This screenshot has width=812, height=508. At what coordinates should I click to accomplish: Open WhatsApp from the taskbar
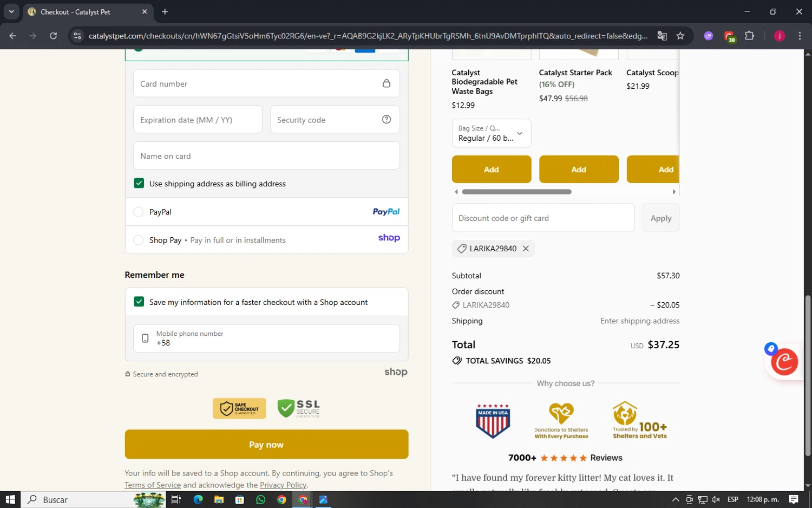coord(261,499)
